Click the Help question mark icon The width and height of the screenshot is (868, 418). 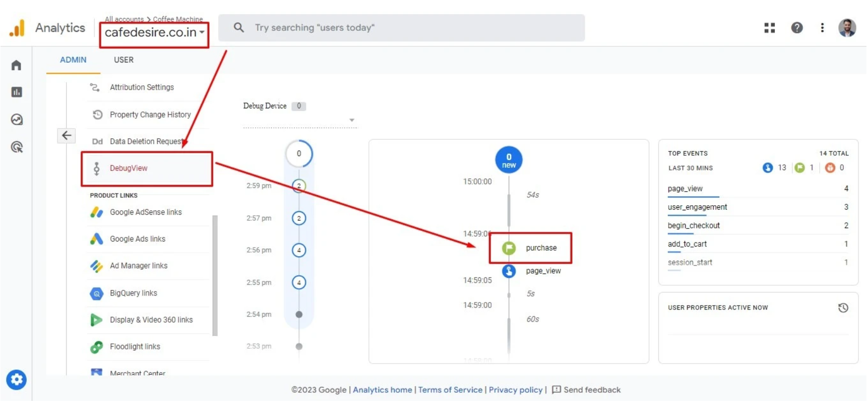[796, 28]
